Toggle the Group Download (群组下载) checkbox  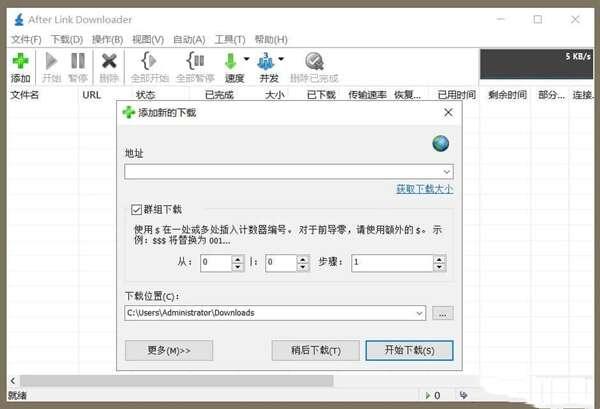[x=137, y=209]
